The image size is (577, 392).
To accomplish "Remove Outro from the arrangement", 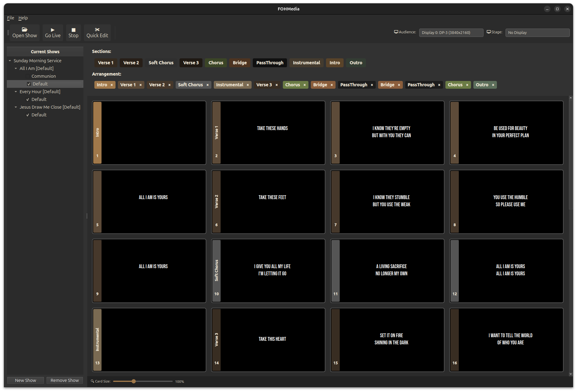I will (493, 85).
